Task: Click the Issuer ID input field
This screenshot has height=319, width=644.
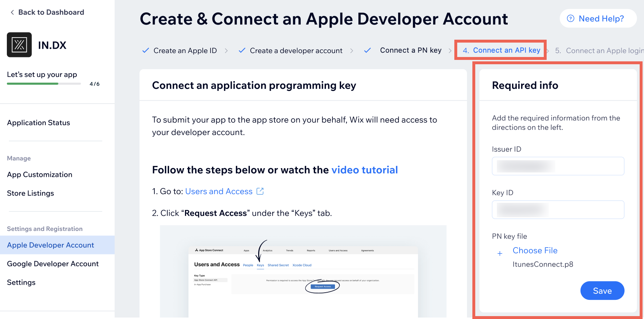Action: (558, 166)
